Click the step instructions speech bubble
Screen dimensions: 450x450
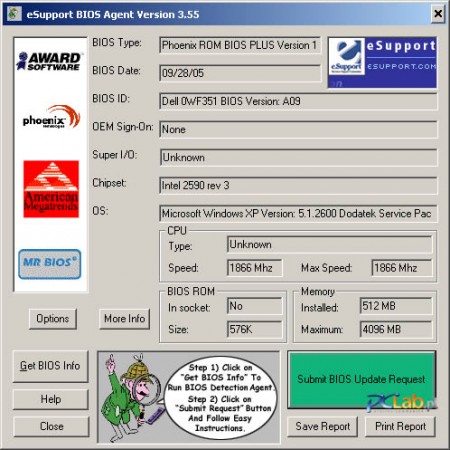221,397
